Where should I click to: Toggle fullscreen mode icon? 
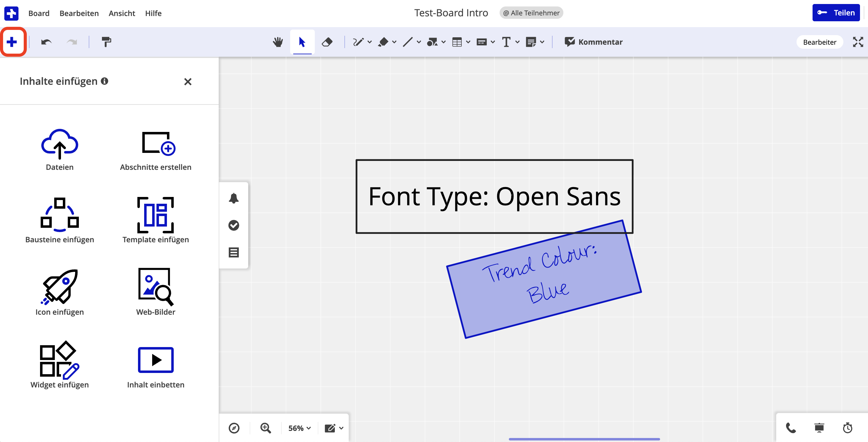pyautogui.click(x=858, y=42)
